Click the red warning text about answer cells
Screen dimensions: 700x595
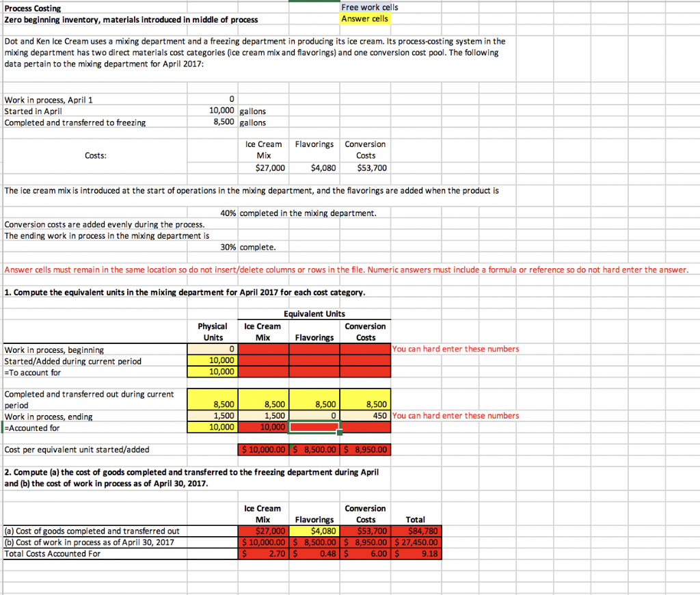(x=345, y=270)
